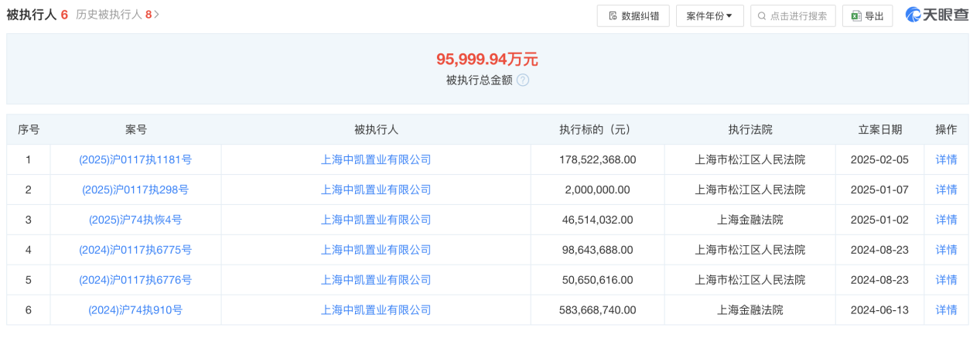Click the date 2024-06-13
Image resolution: width=980 pixels, height=345 pixels.
[x=880, y=310]
